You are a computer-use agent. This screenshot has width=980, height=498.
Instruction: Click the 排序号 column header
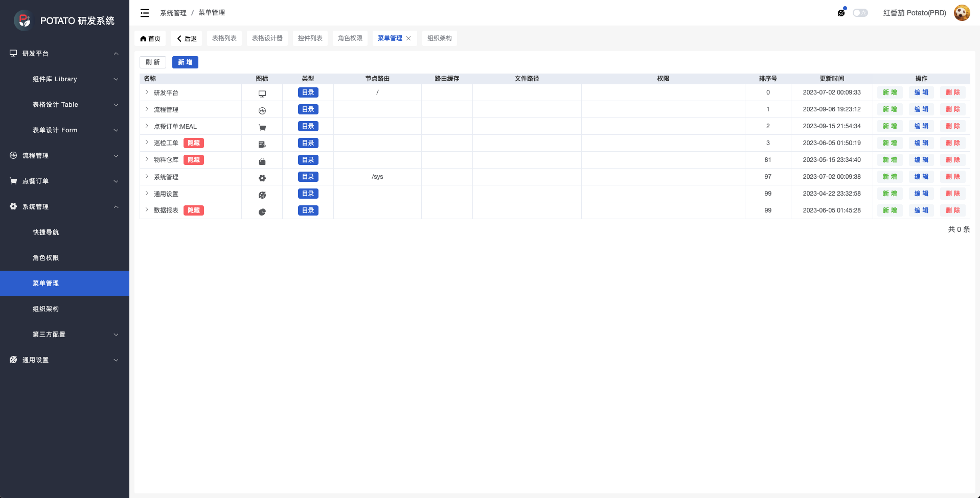768,79
